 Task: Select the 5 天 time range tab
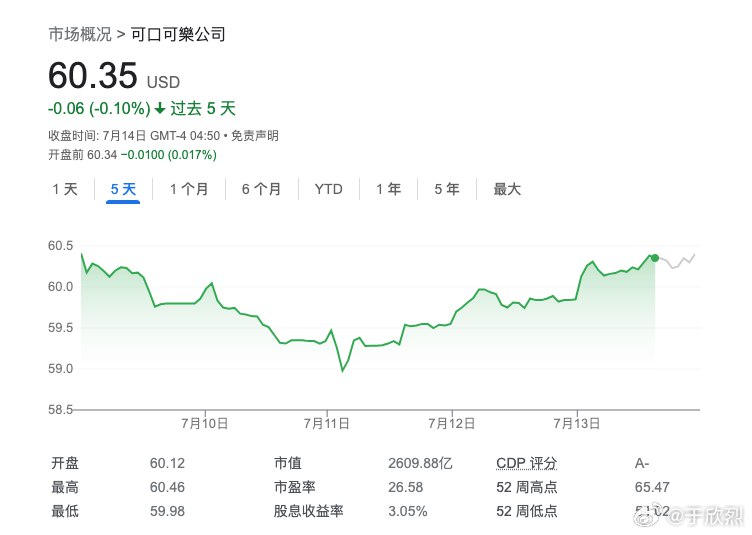(x=123, y=189)
